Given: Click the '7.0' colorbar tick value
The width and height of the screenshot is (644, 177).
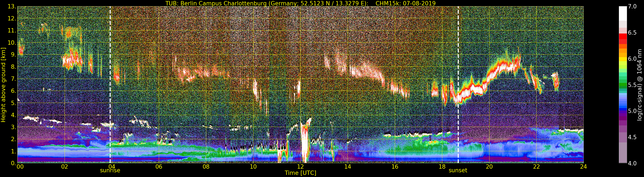Looking at the screenshot, I should point(632,6).
